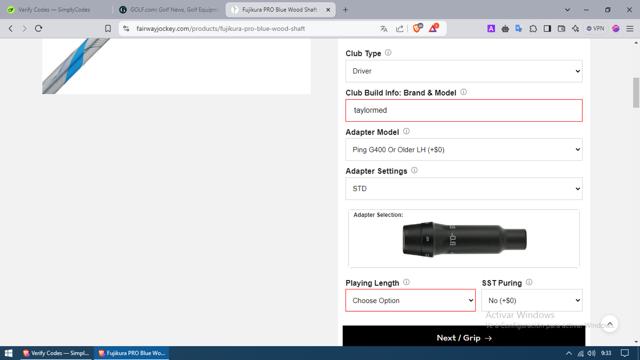
Task: Select the Fujikura PRO Blue Wood Shaft tab
Action: coord(280,10)
